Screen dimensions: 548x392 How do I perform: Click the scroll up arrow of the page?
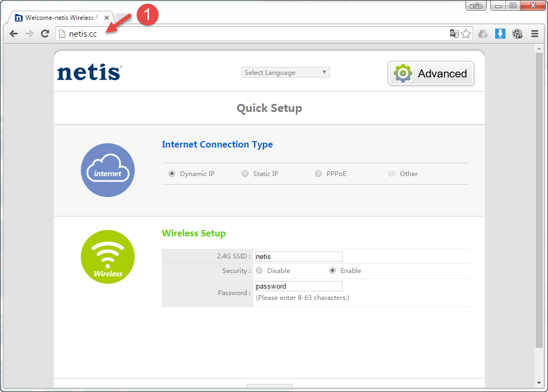coord(539,48)
